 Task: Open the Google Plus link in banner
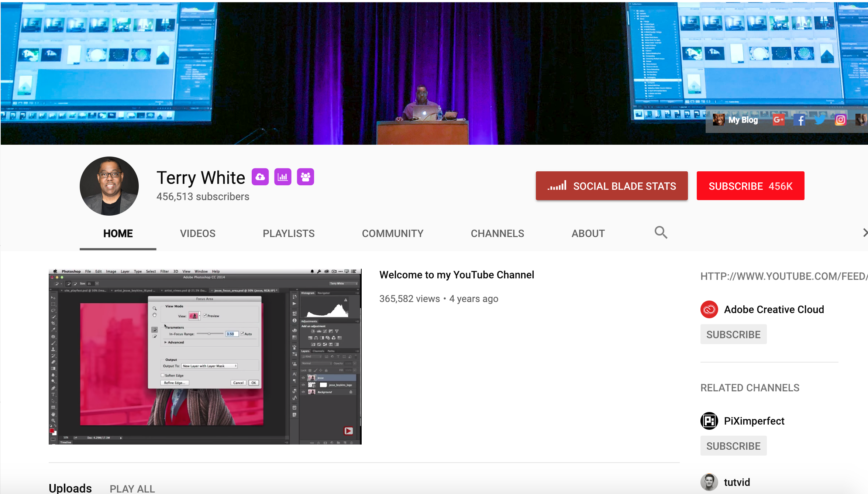tap(778, 120)
